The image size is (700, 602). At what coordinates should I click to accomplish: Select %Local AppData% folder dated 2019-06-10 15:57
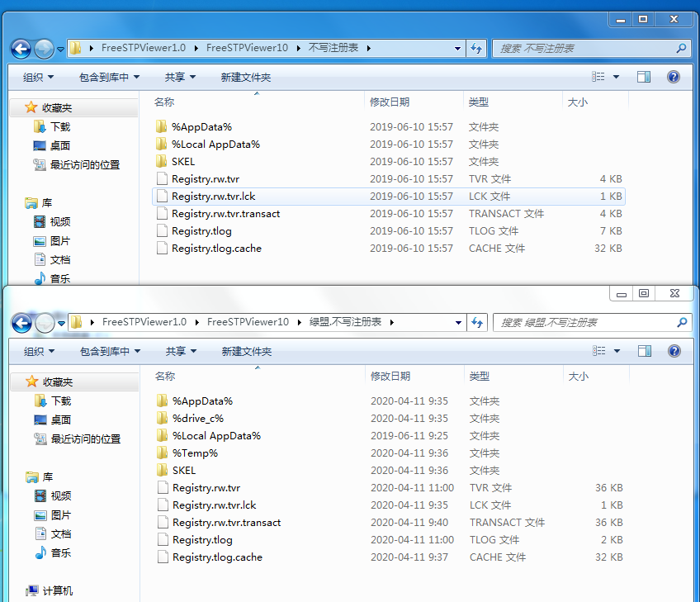click(389, 145)
